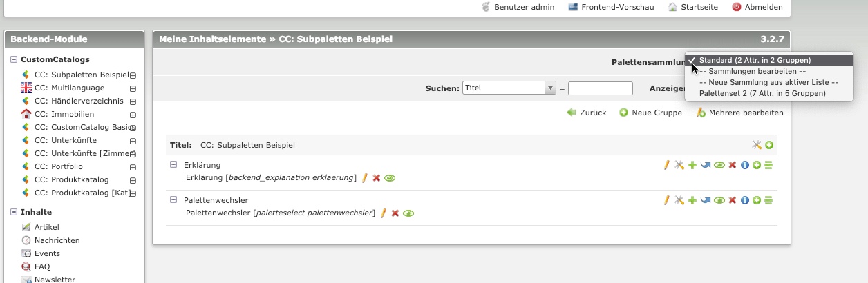The width and height of the screenshot is (868, 283).
Task: Click the red delete X in Palettenwechsler group row
Action: [x=732, y=200]
